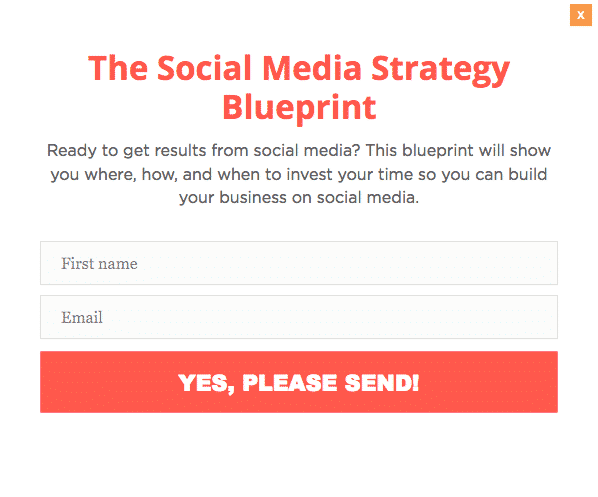Select the "Email" placeholder text
598x497 pixels.
coord(82,317)
